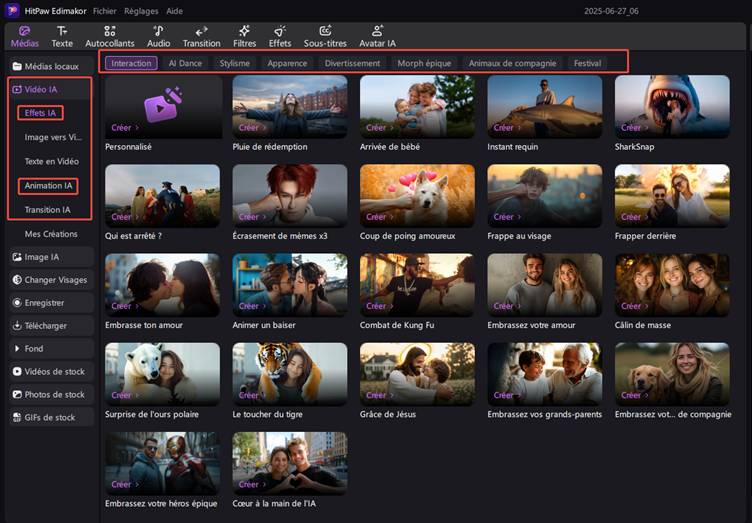Switch to the AI Dance tab
The height and width of the screenshot is (523, 752).
pyautogui.click(x=185, y=63)
